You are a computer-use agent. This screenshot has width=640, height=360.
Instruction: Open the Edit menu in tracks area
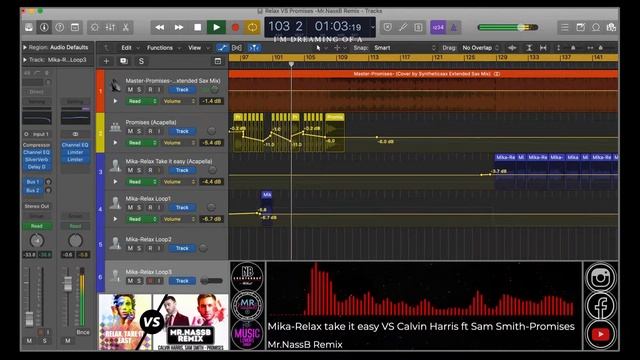click(127, 48)
